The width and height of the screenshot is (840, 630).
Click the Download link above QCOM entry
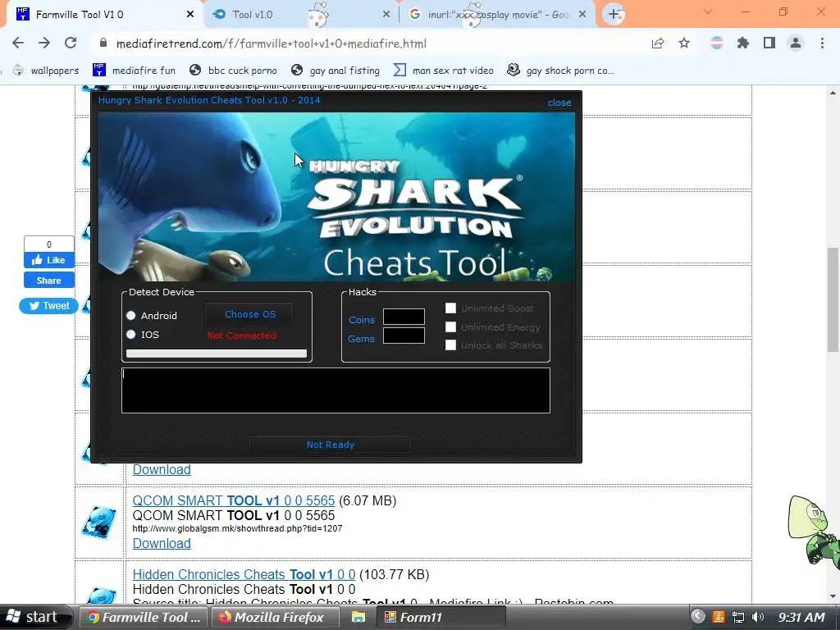[x=162, y=469]
